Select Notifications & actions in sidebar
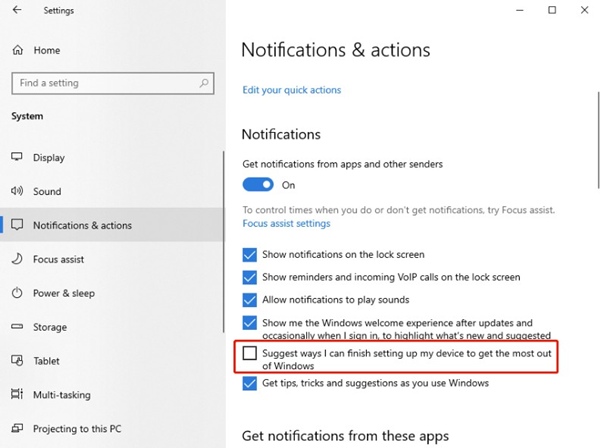600x448 pixels. (112, 225)
